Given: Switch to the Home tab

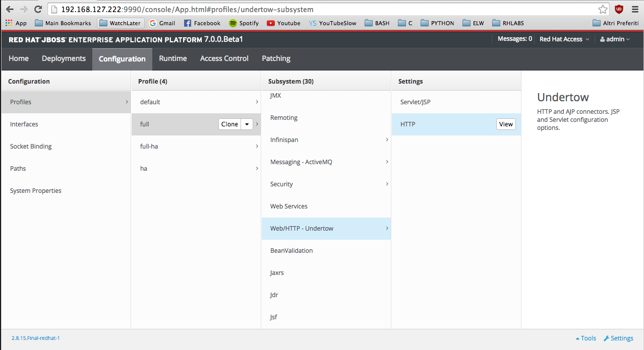Looking at the screenshot, I should 19,58.
